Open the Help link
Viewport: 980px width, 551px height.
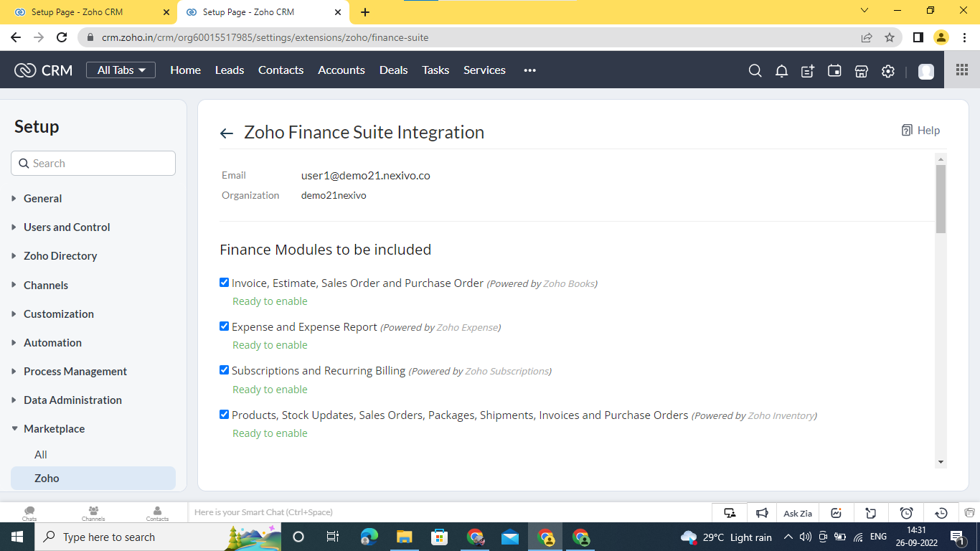pyautogui.click(x=920, y=130)
